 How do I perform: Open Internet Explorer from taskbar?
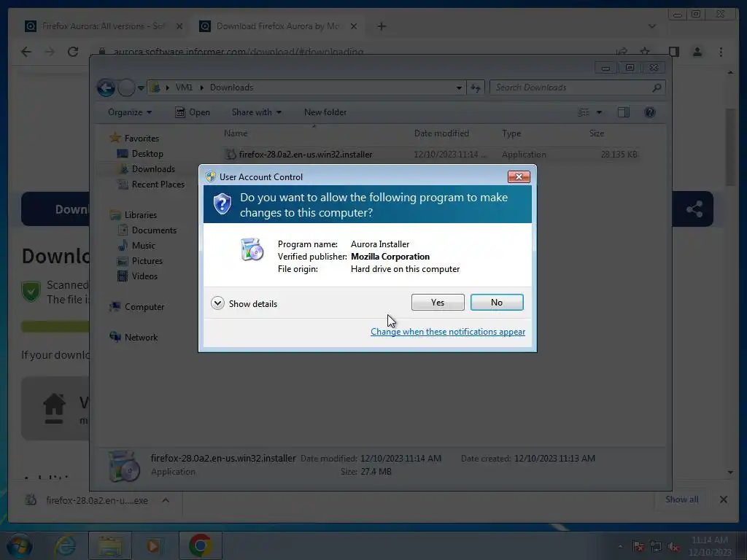pos(65,545)
